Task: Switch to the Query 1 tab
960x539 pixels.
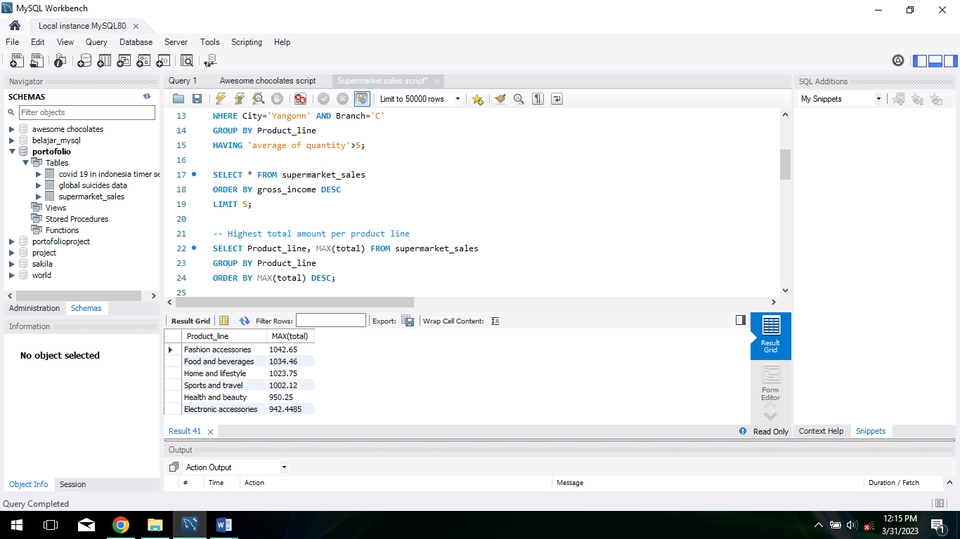Action: coord(182,81)
